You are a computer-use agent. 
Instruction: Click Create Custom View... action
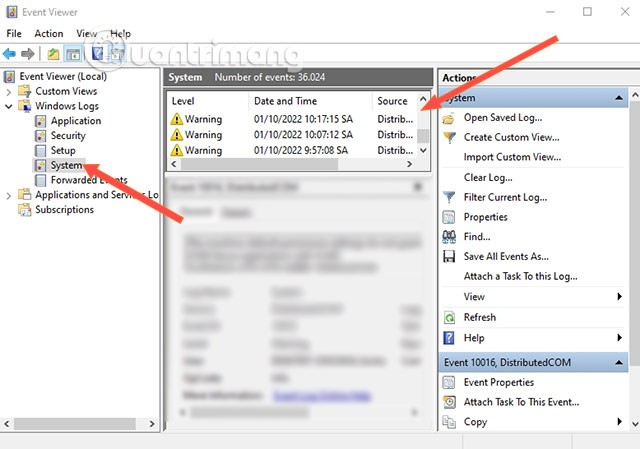pyautogui.click(x=511, y=137)
